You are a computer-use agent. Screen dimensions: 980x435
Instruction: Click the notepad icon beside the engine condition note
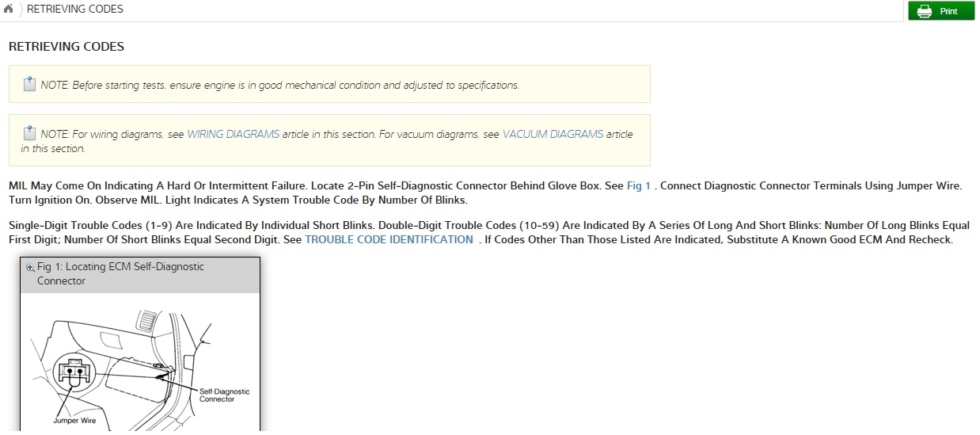(29, 84)
